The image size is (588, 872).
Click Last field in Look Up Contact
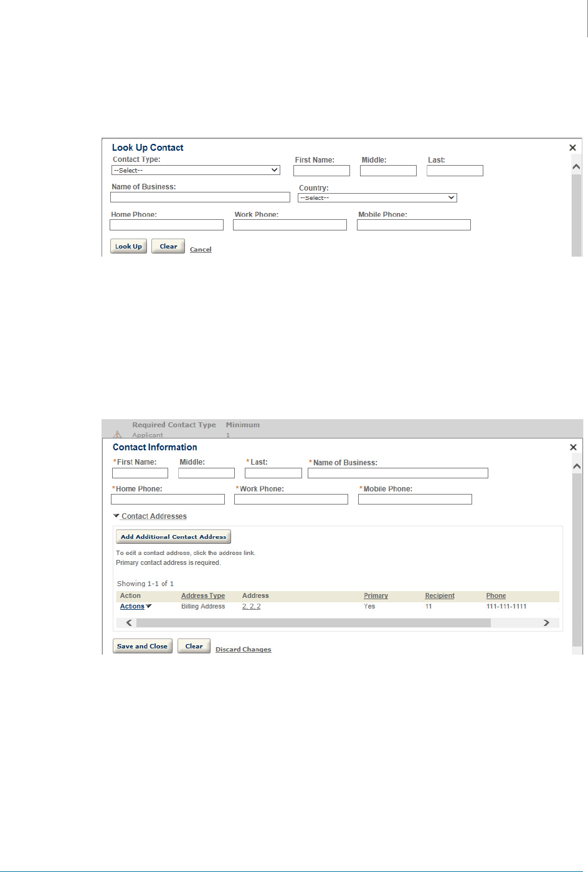click(455, 171)
